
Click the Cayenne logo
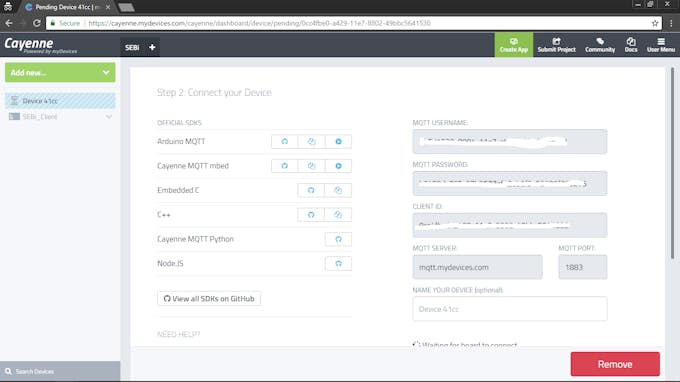click(40, 45)
